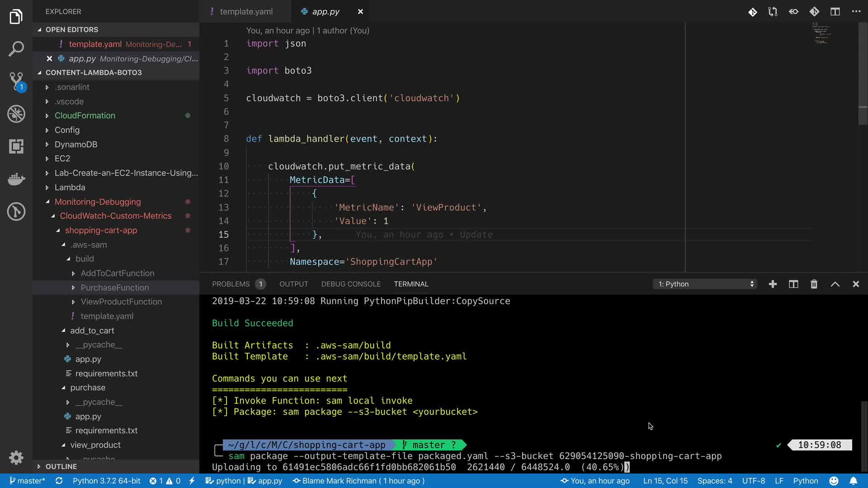This screenshot has height=488, width=868.
Task: Click the master branch status item
Action: [x=27, y=481]
